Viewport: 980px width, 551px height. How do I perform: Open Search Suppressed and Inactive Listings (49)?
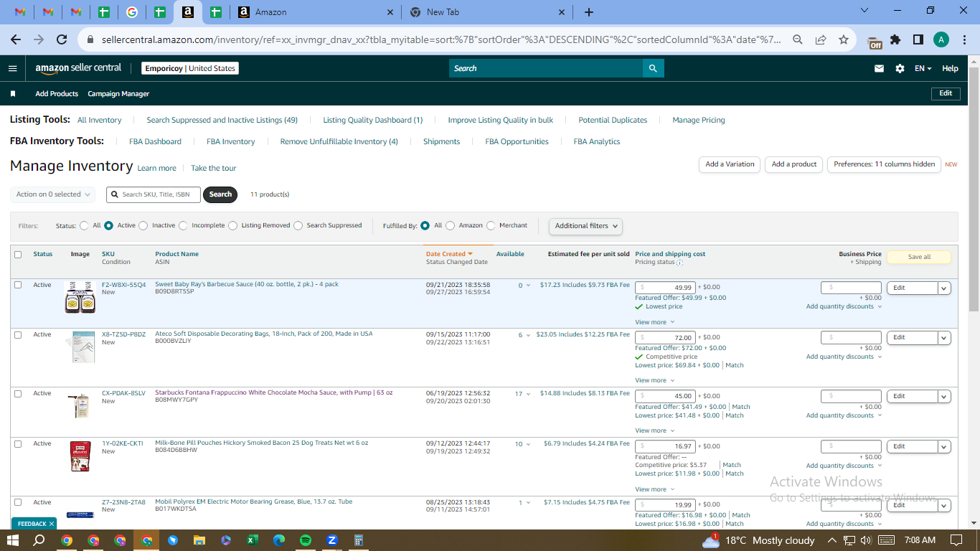click(x=222, y=121)
